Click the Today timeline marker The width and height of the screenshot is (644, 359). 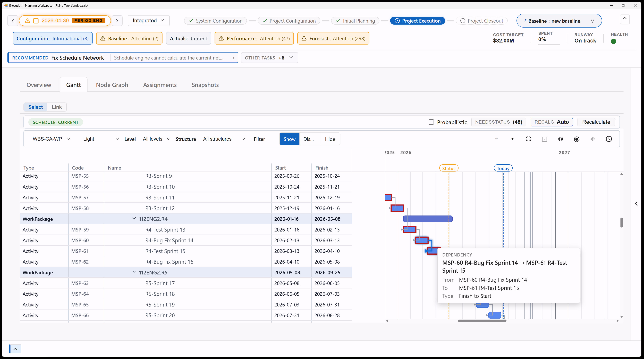(503, 168)
